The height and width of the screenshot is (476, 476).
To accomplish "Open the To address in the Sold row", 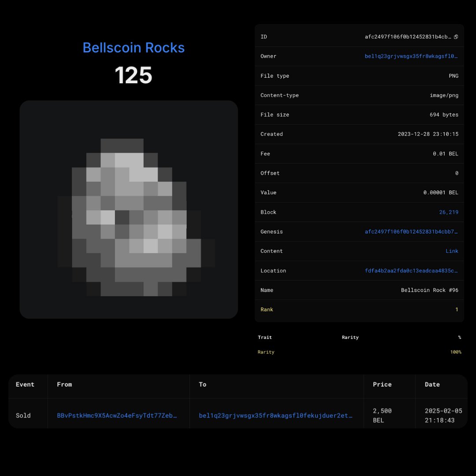I will [x=275, y=415].
